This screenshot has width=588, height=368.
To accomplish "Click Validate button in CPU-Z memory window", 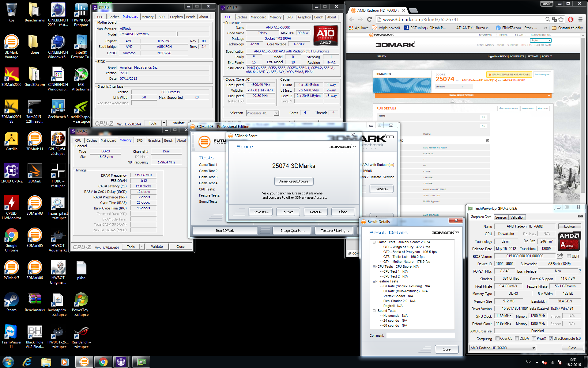I will tap(157, 247).
